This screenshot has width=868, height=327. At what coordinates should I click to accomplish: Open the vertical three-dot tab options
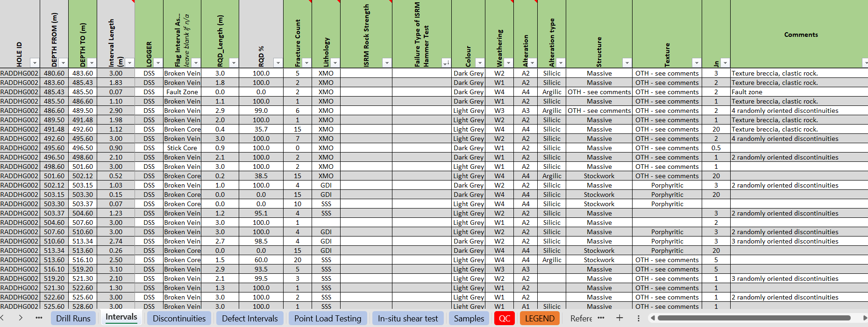(639, 318)
